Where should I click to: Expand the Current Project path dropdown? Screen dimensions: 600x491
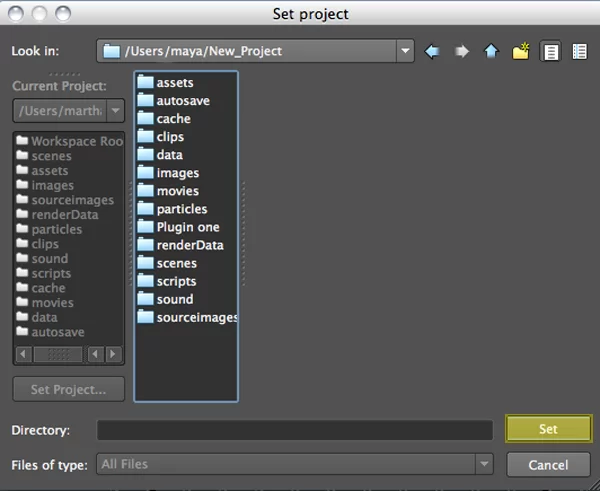115,110
